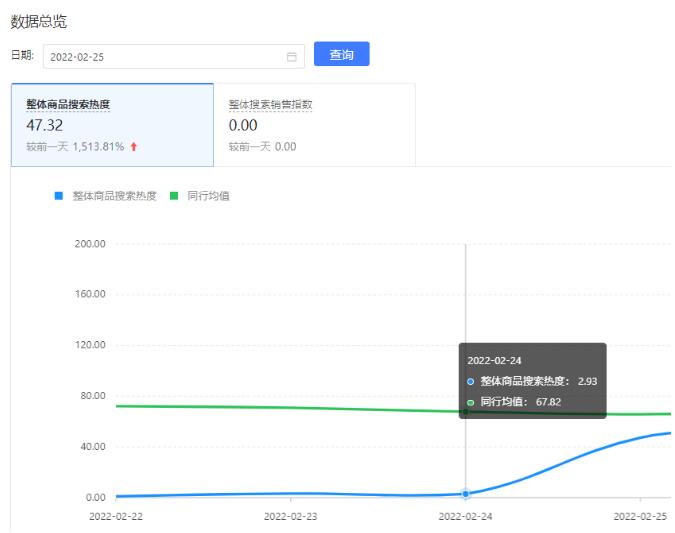The width and height of the screenshot is (675, 533).
Task: Click the red up arrow trend icon
Action: (133, 147)
